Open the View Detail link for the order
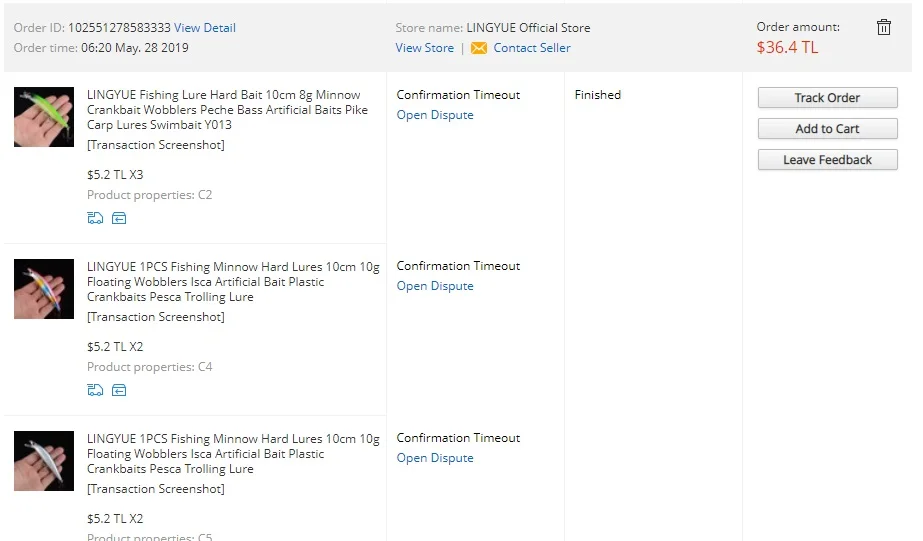 pos(205,28)
